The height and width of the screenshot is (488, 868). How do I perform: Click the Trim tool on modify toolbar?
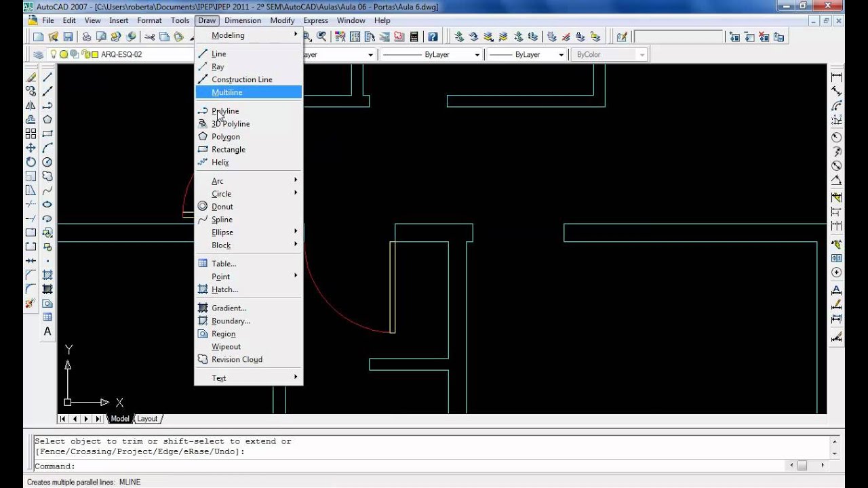click(31, 204)
